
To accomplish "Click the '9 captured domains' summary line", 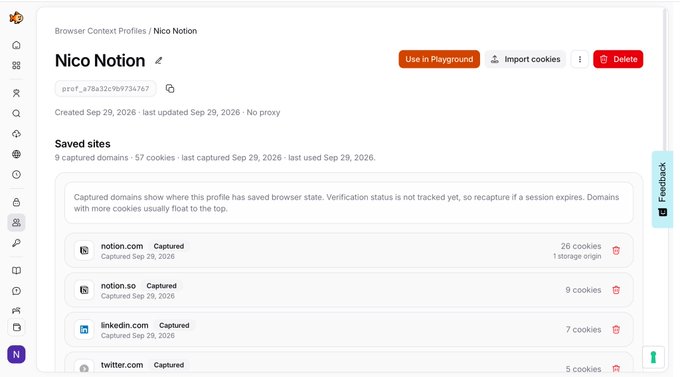I will click(215, 157).
